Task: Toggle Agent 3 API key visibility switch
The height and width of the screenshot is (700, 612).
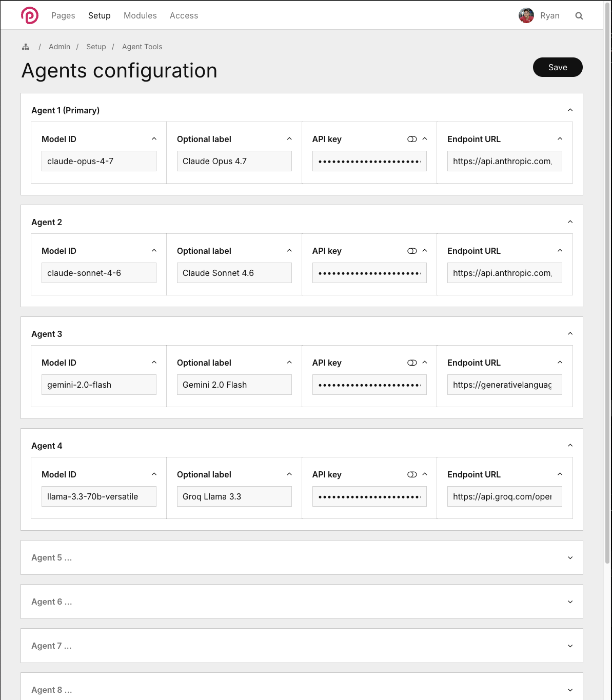Action: (x=412, y=363)
